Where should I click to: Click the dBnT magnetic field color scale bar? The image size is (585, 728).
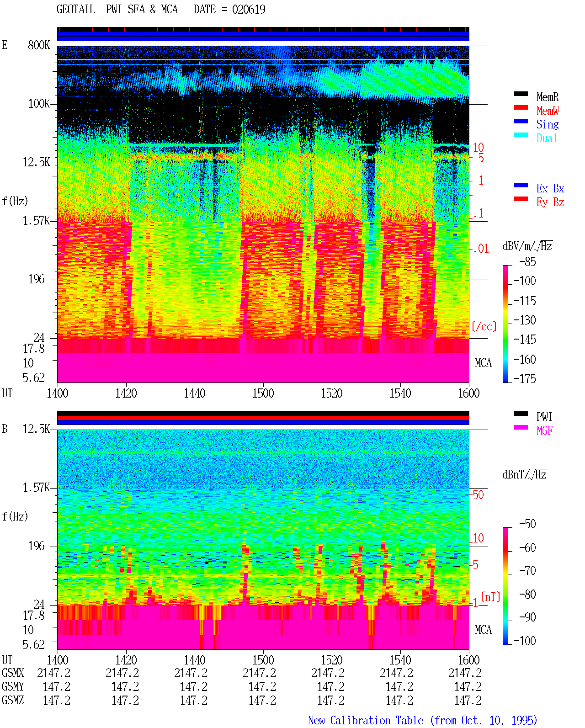click(x=505, y=586)
